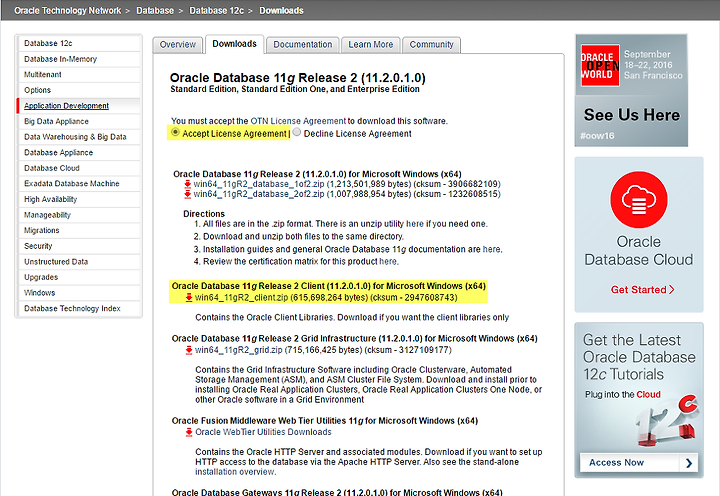Click Oracle Technology Network breadcrumb

point(68,11)
